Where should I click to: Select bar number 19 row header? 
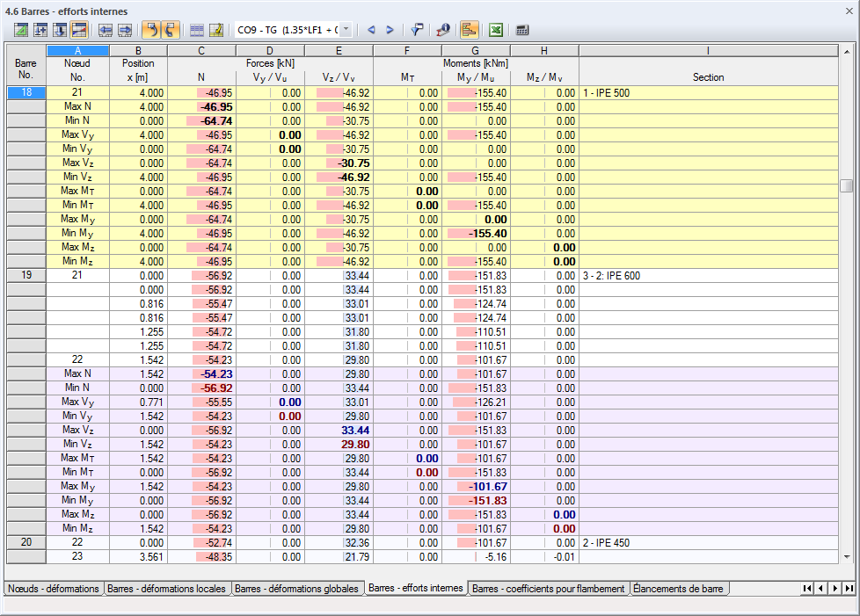click(x=26, y=275)
